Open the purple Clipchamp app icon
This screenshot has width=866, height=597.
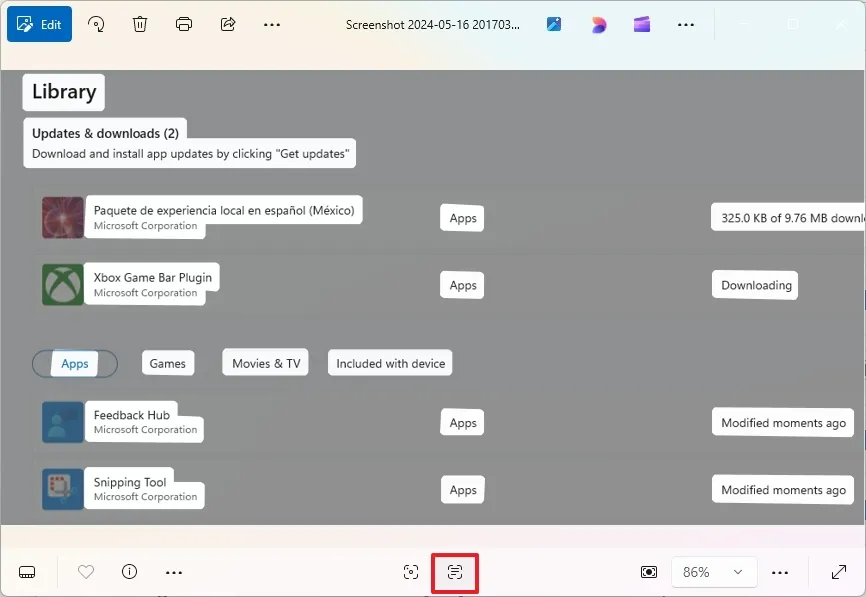coord(642,24)
